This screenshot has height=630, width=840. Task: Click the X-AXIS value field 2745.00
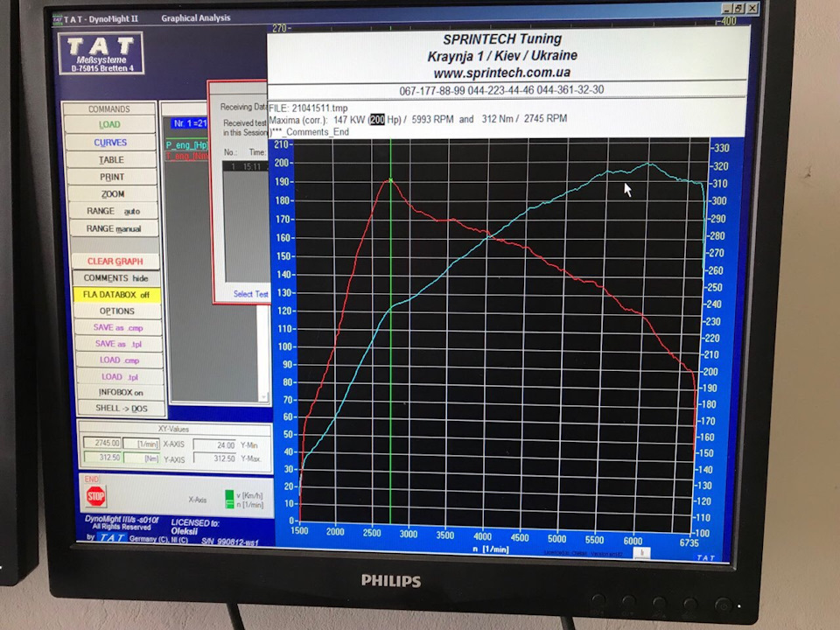102,443
